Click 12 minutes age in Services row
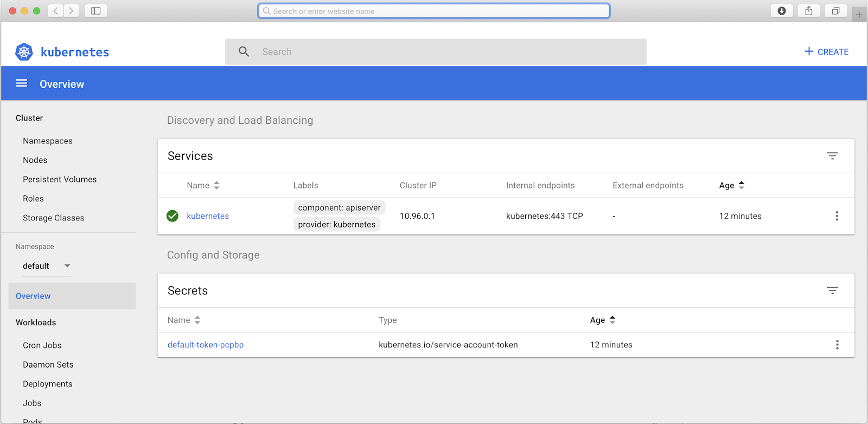 tap(741, 216)
